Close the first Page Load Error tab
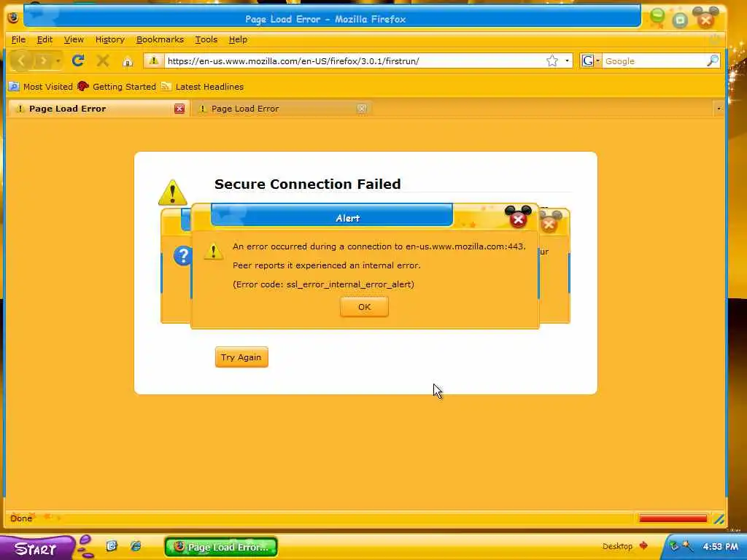The width and height of the screenshot is (747, 560). [x=179, y=109]
